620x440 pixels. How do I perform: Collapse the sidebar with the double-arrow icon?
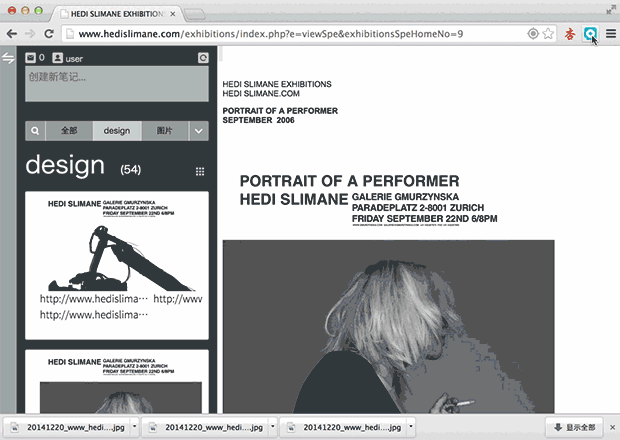8,58
